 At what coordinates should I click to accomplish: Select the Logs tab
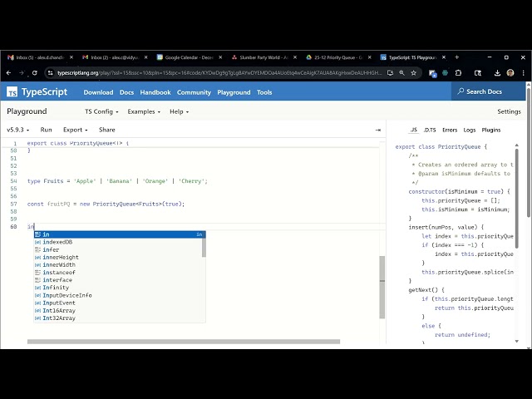pos(470,130)
